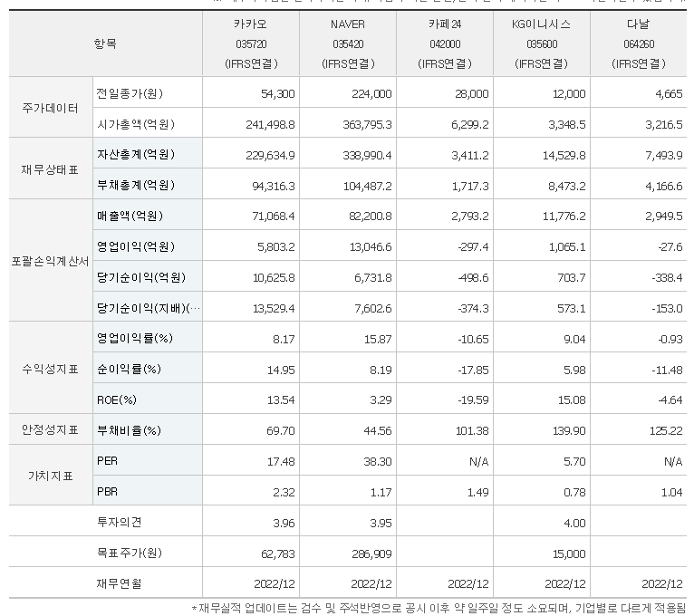Click the 안정성지표 category cell

click(51, 429)
